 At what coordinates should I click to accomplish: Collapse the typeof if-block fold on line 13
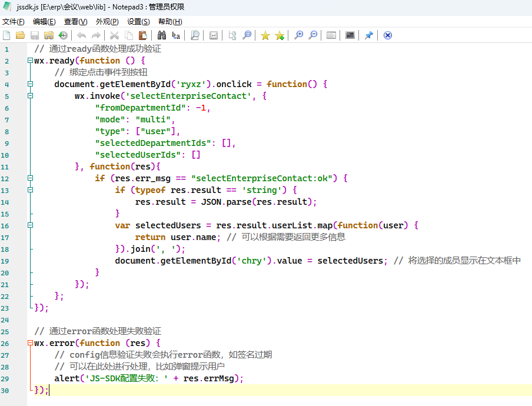coord(30,189)
